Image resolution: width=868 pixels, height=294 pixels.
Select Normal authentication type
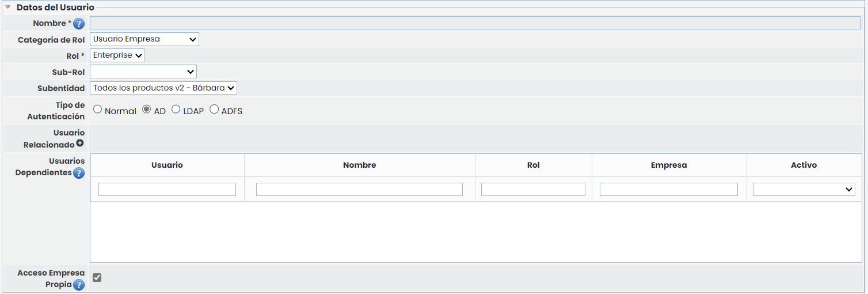(x=98, y=110)
